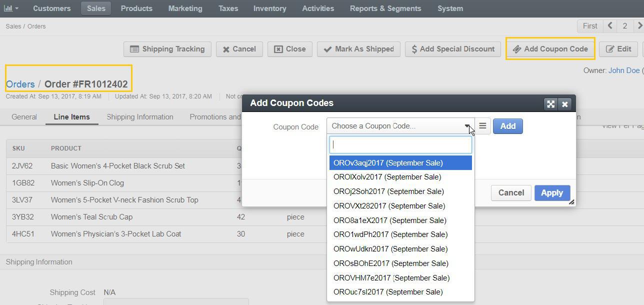Click the Edit order button

(618, 49)
